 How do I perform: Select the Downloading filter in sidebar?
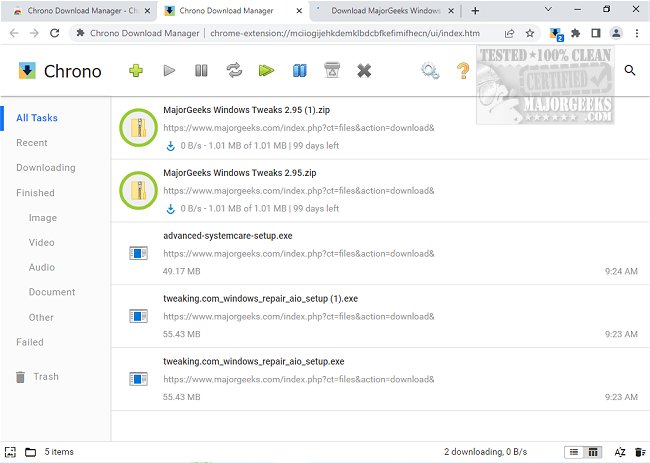click(x=46, y=168)
